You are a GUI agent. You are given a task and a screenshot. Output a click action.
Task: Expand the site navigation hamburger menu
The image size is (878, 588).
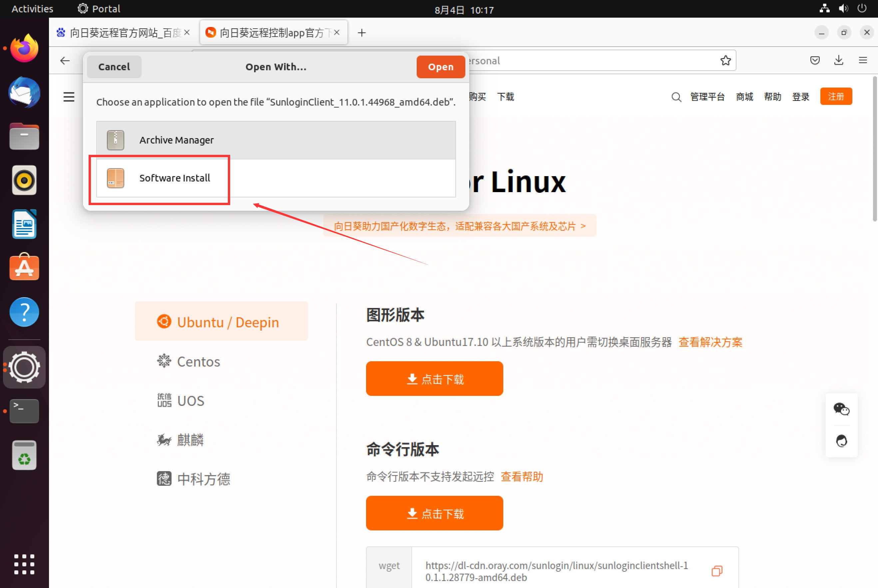tap(69, 97)
